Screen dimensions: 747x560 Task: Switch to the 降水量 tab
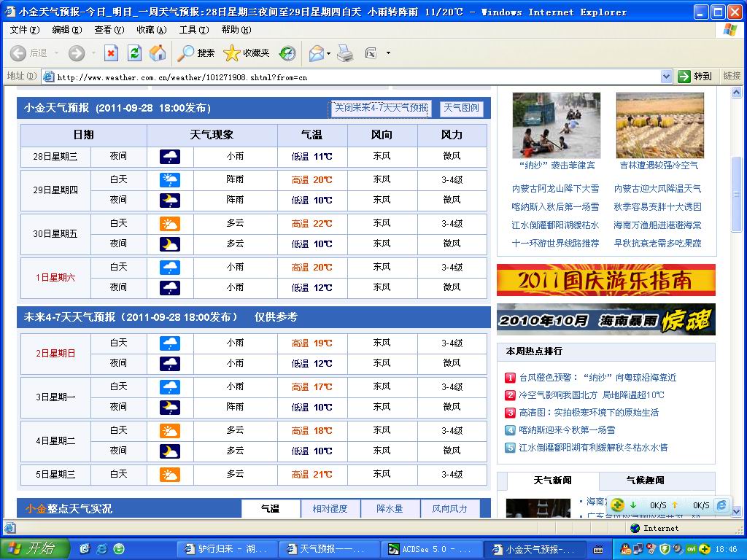[x=390, y=508]
